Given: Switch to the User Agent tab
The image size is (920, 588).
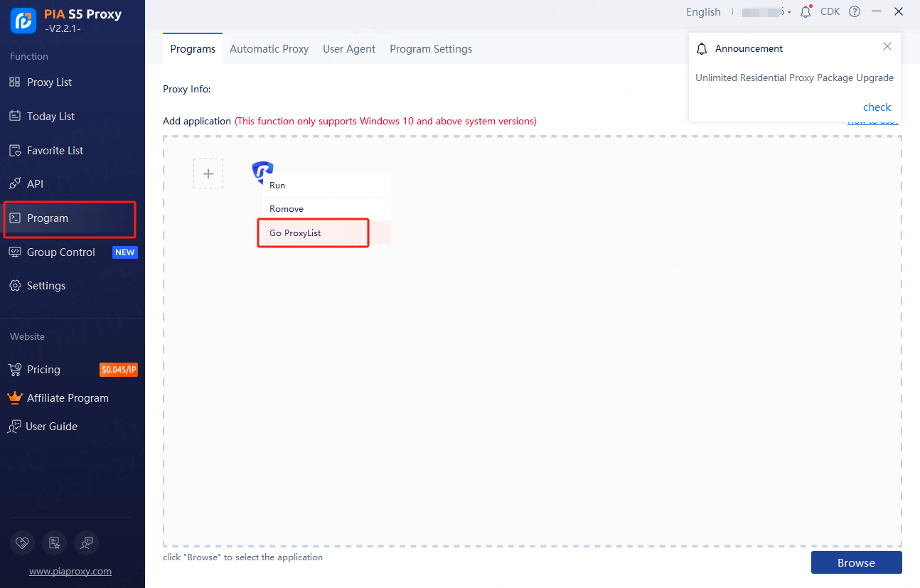Looking at the screenshot, I should pyautogui.click(x=349, y=49).
